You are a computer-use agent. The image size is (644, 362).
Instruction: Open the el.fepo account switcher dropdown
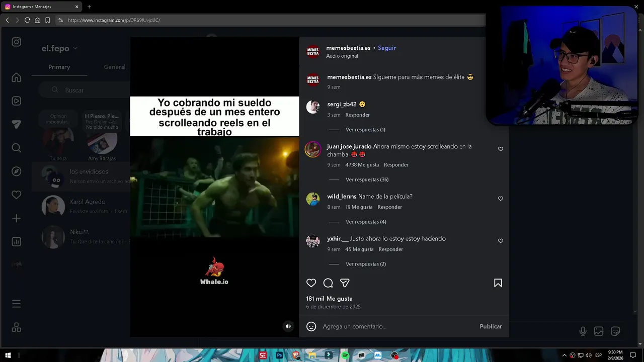pos(59,48)
